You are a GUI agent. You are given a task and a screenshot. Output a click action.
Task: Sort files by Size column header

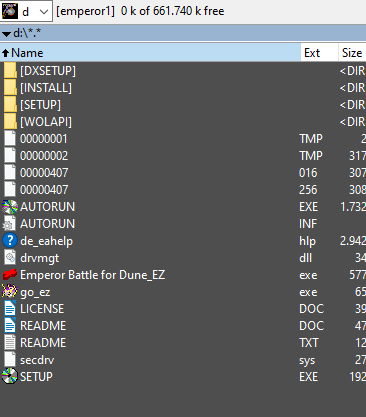pos(352,53)
